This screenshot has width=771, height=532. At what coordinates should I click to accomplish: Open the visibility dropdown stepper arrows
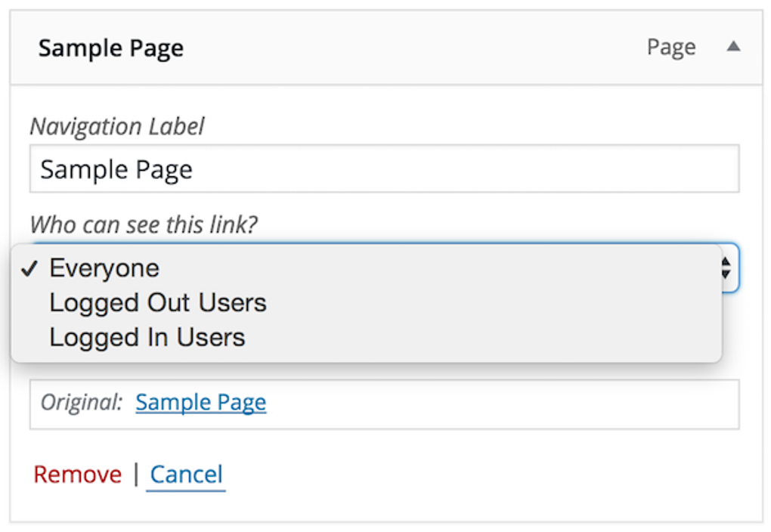pos(724,268)
